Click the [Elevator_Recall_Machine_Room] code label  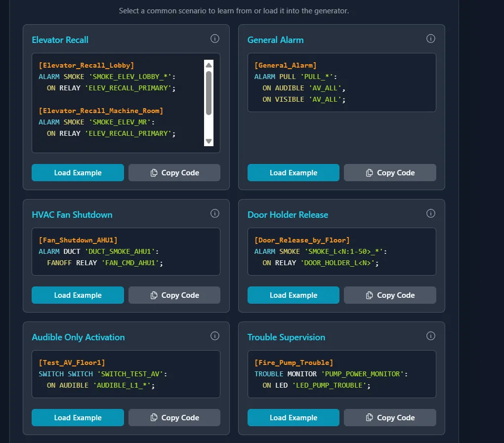101,111
